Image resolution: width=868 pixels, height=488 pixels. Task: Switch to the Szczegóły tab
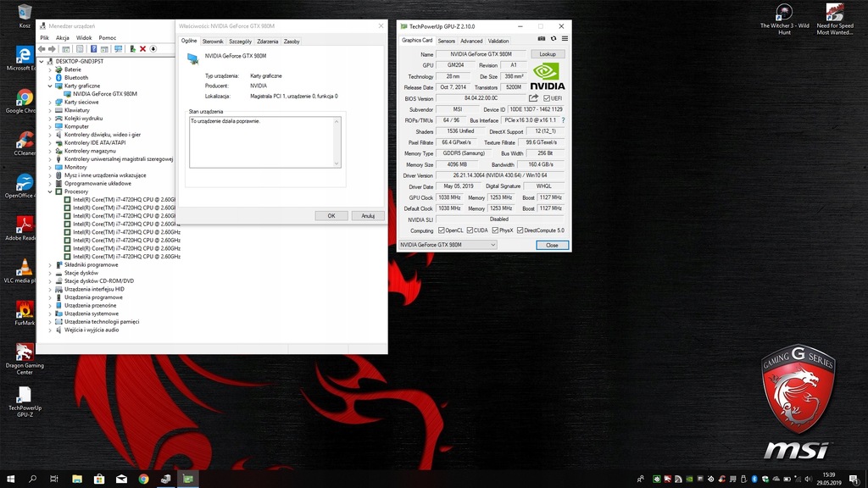pyautogui.click(x=240, y=42)
